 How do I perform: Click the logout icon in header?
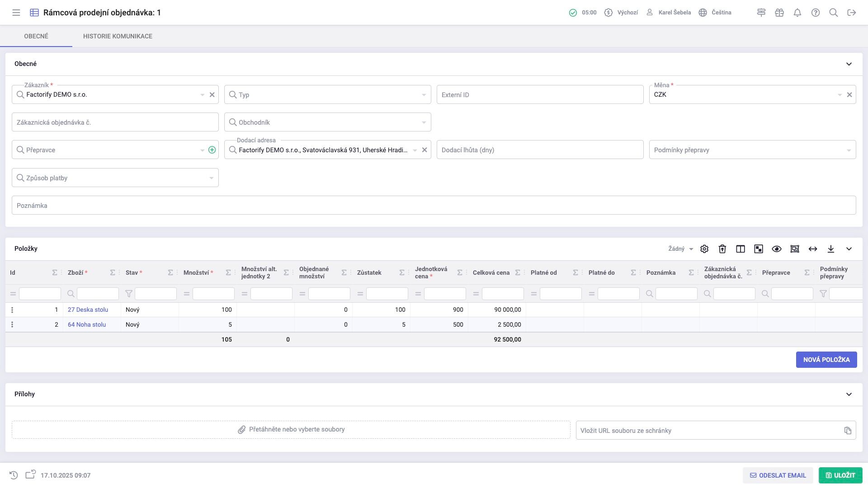tap(852, 13)
